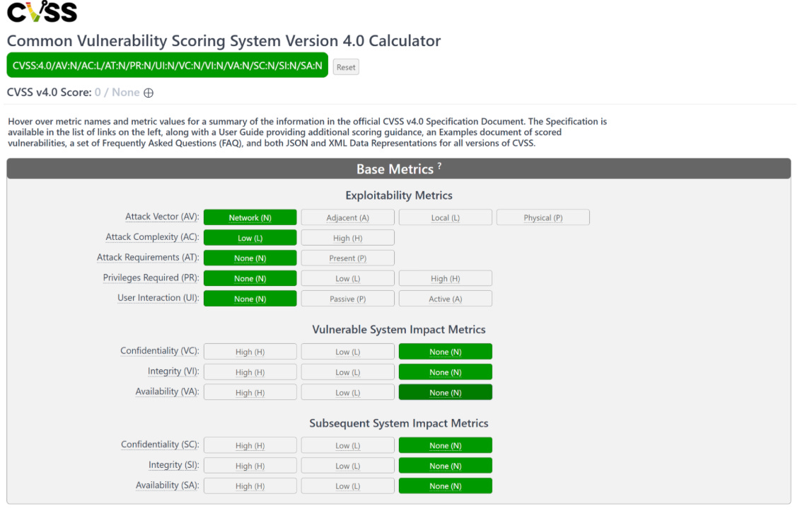
Task: Set User Interaction to None (N)
Action: pos(250,299)
